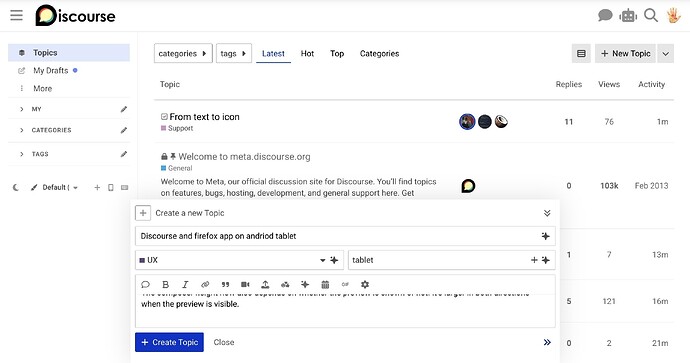690x363 pixels.
Task: Open the user avatar menu in header
Action: click(673, 16)
